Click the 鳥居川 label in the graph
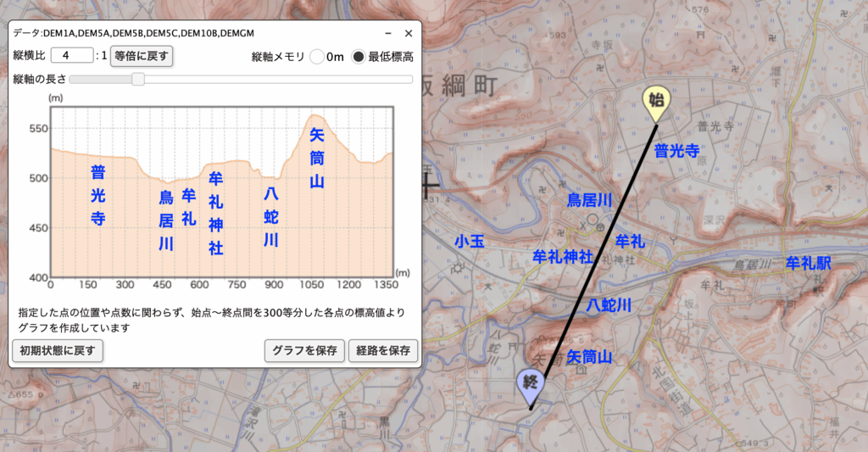The height and width of the screenshot is (452, 868). point(166,220)
